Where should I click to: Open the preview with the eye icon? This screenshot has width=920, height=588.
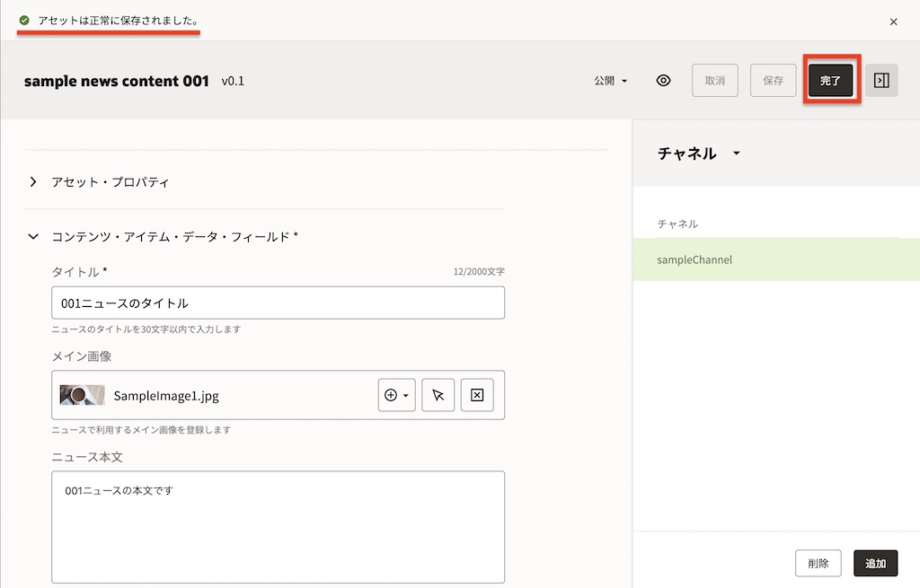[663, 80]
